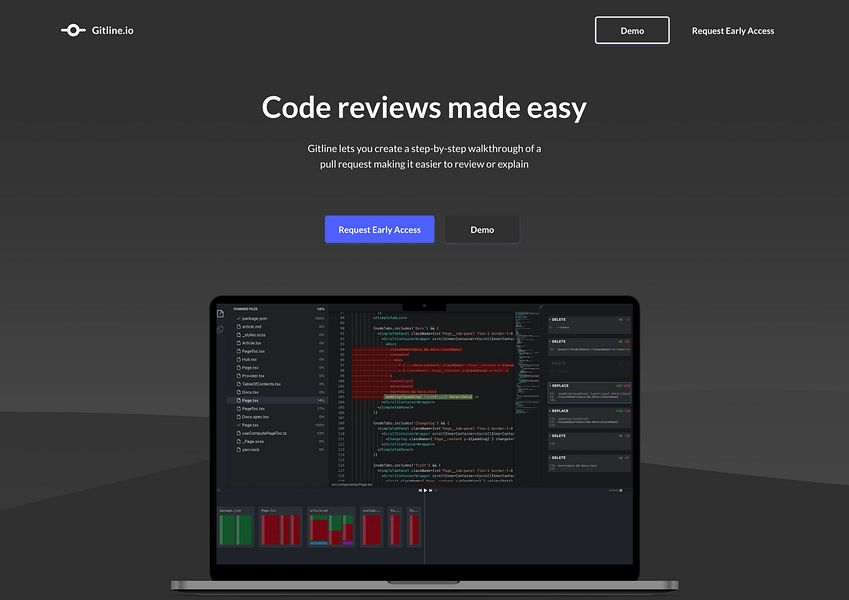Click the pencil edit icon above minimap
The height and width of the screenshot is (600, 849).
coord(540,308)
